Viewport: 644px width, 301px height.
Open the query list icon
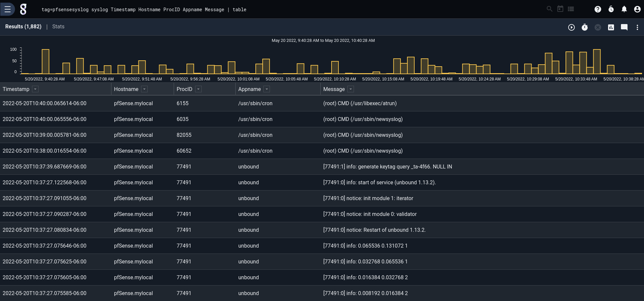coord(571,9)
